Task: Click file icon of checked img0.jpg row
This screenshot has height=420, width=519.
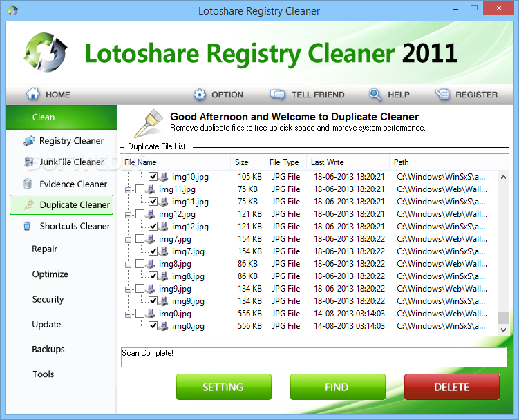Action: (164, 325)
